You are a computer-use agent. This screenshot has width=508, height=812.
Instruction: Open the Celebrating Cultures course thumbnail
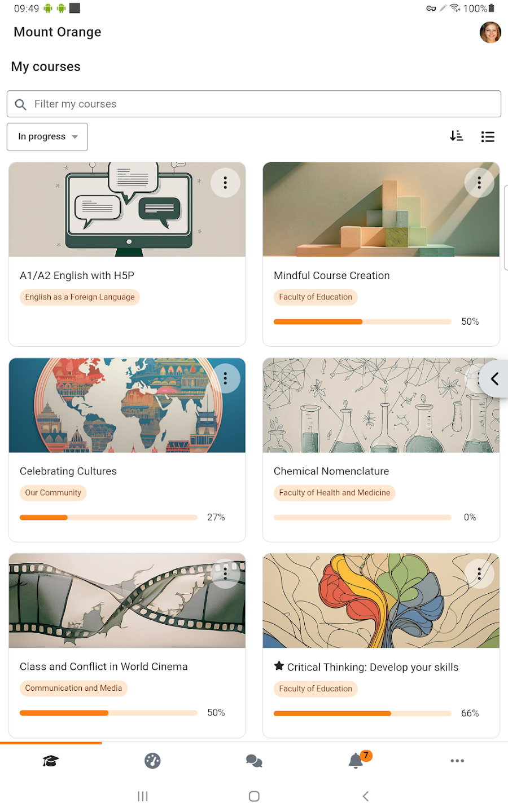pos(127,405)
